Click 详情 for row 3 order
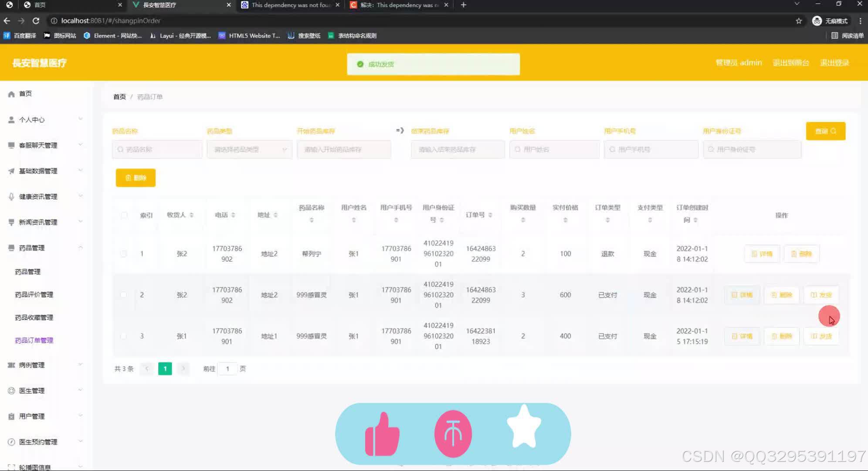Viewport: 868px width, 471px height. pos(742,336)
